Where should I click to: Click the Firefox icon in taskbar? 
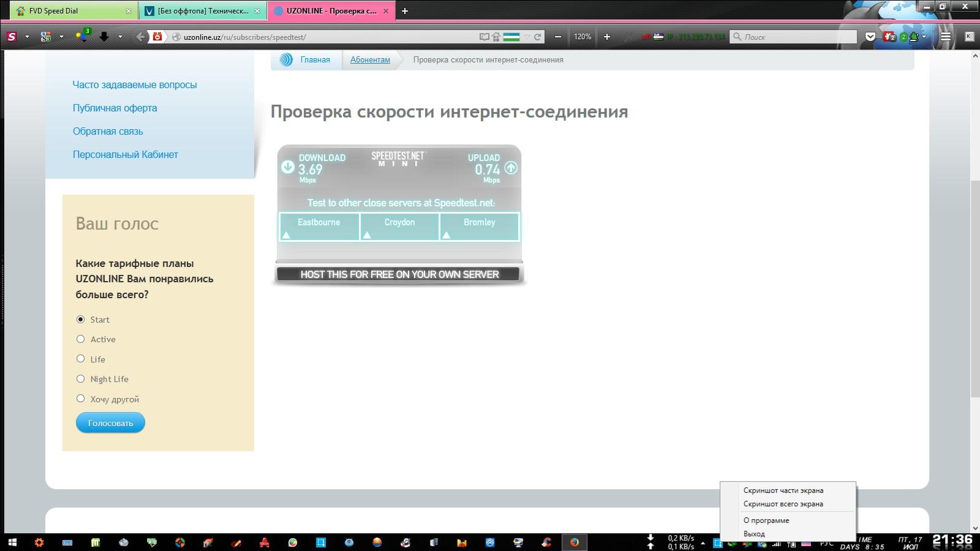click(575, 542)
